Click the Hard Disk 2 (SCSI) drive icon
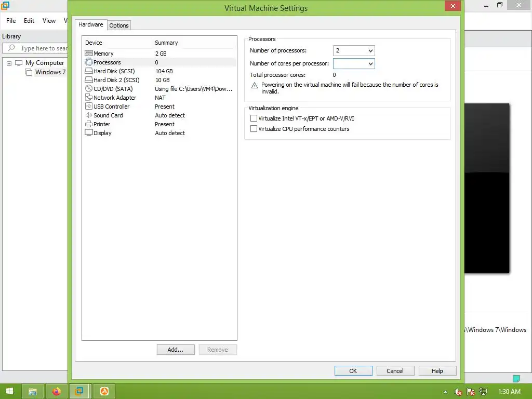 (x=88, y=79)
